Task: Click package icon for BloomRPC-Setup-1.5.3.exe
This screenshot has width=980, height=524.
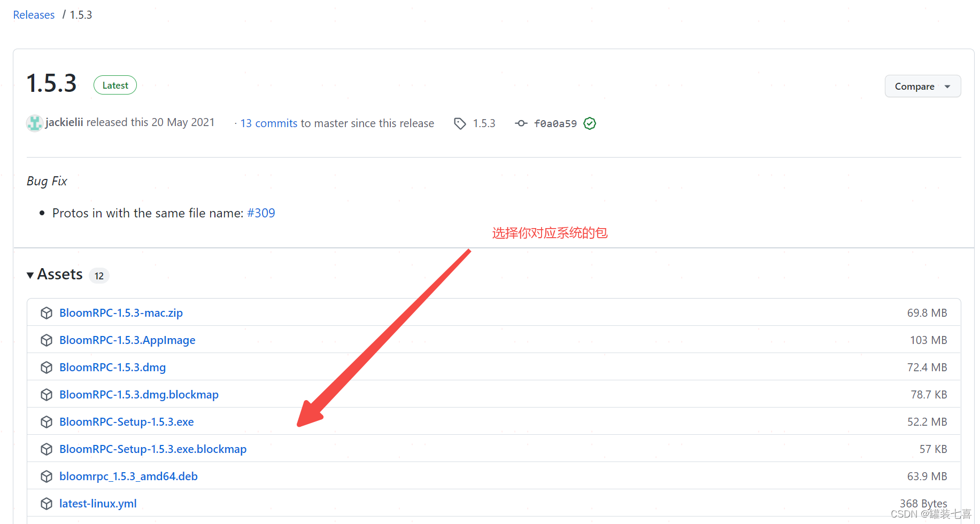Action: tap(47, 422)
